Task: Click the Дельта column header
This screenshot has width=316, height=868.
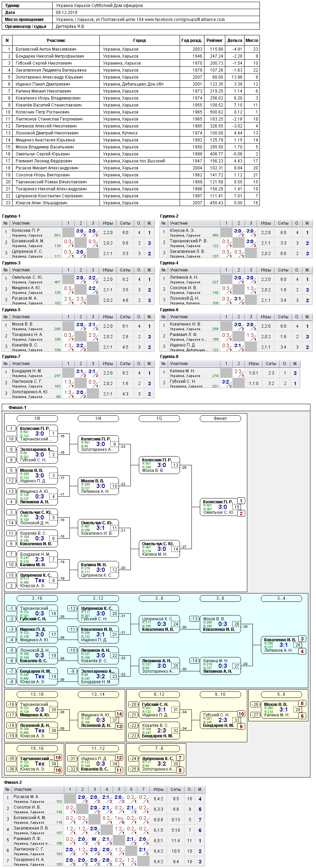Action: point(235,41)
